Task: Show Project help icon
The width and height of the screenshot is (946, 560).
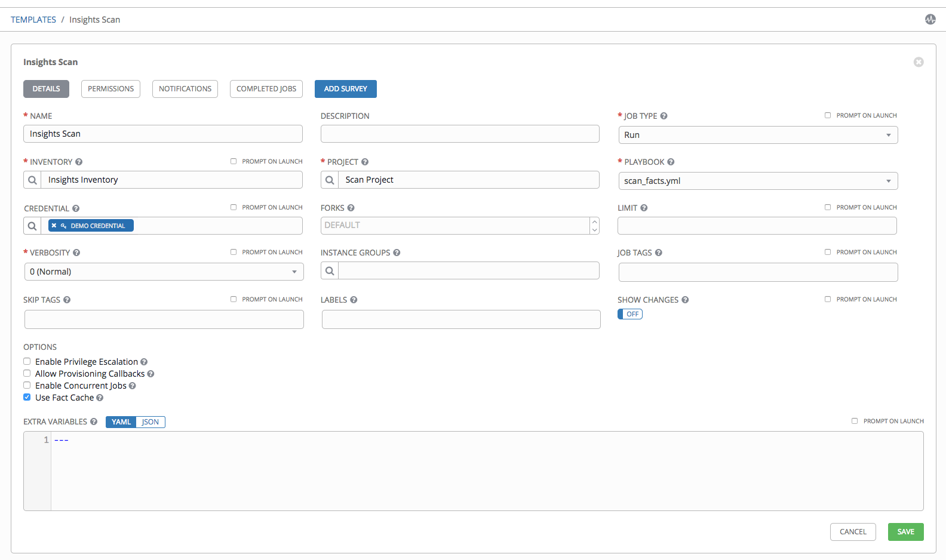Action: point(365,162)
